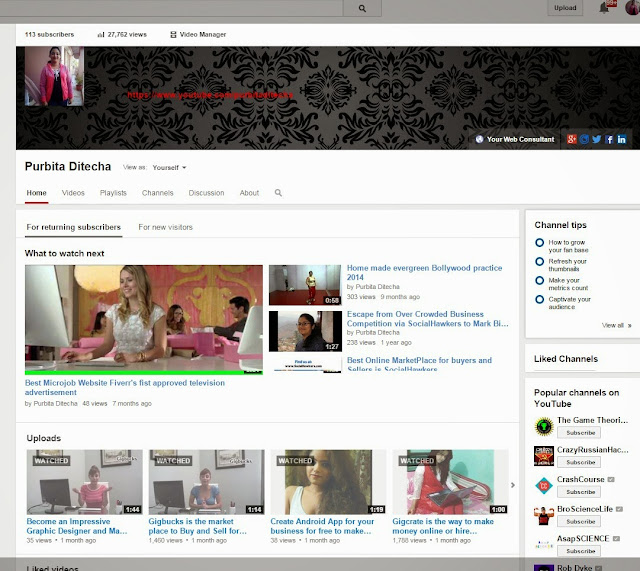640x571 pixels.
Task: Click CrazyRussianHacker channel avatar
Action: [x=544, y=456]
